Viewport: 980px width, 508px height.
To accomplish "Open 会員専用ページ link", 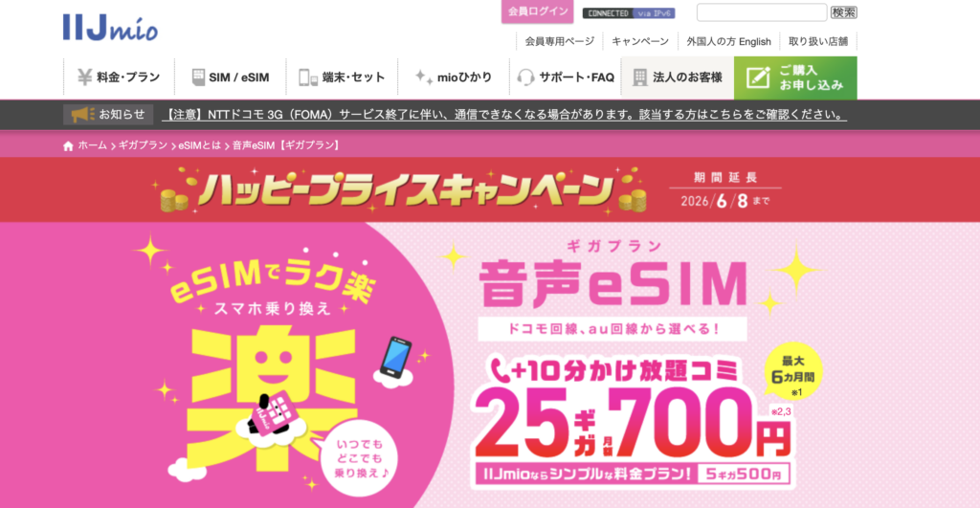I will (x=559, y=41).
